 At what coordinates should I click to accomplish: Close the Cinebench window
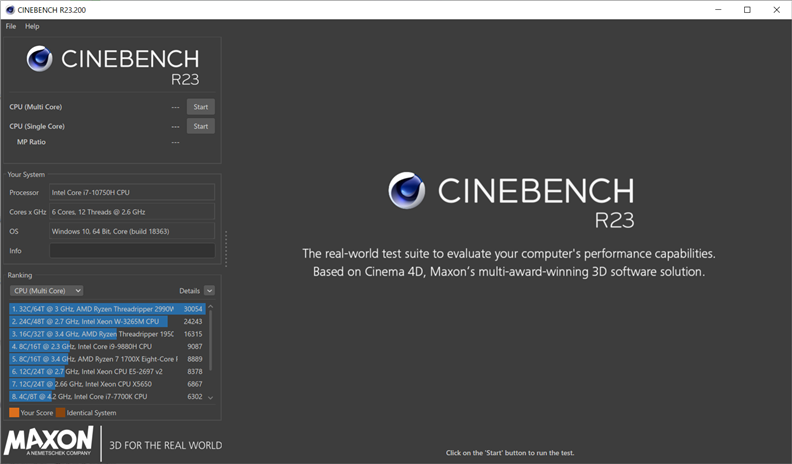point(776,10)
